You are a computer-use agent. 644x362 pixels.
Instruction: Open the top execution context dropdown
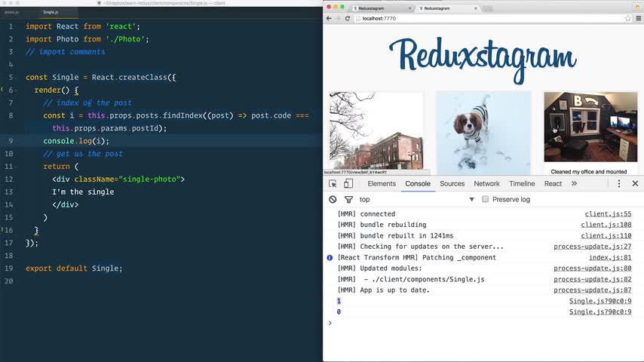pos(416,199)
